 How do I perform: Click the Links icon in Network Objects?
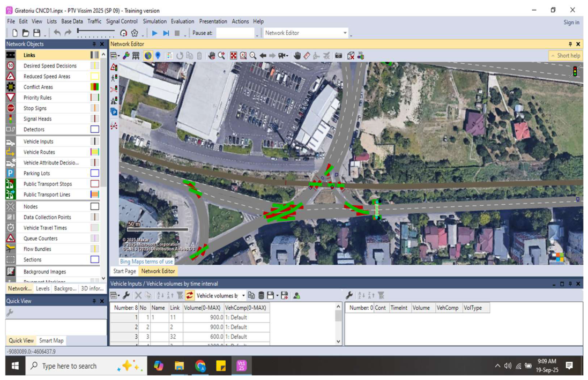click(x=11, y=55)
